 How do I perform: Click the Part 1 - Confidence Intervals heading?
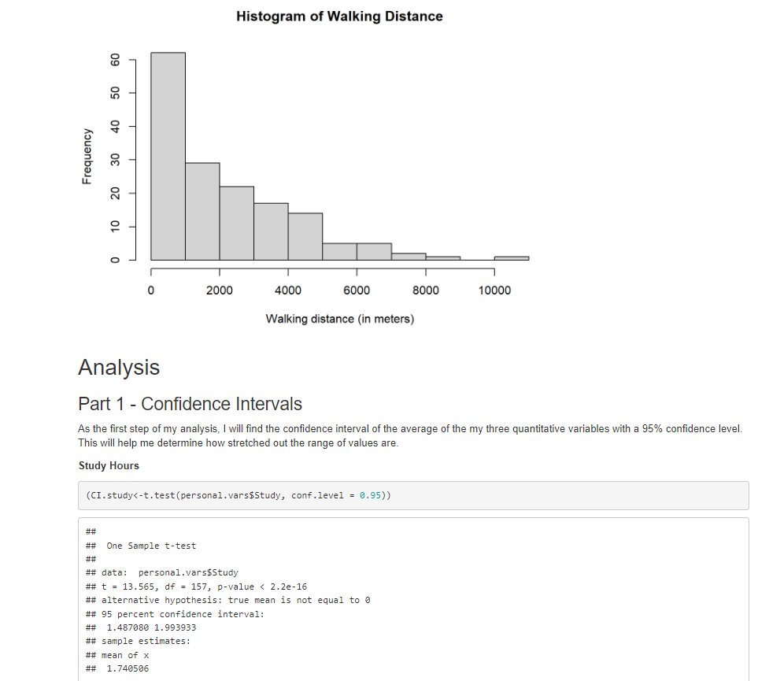[x=190, y=404]
